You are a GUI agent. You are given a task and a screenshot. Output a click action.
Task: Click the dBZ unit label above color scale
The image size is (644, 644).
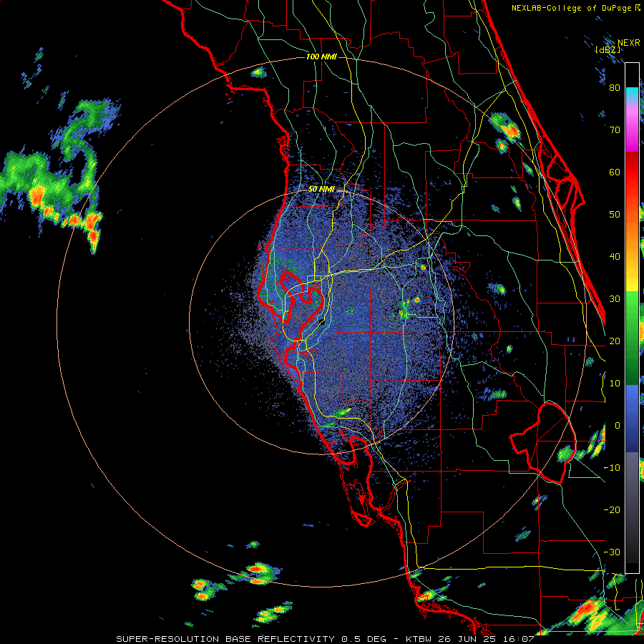(608, 50)
